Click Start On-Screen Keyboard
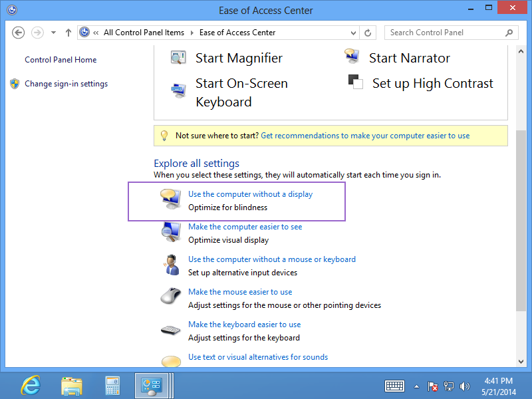Image resolution: width=532 pixels, height=399 pixels. 241,92
